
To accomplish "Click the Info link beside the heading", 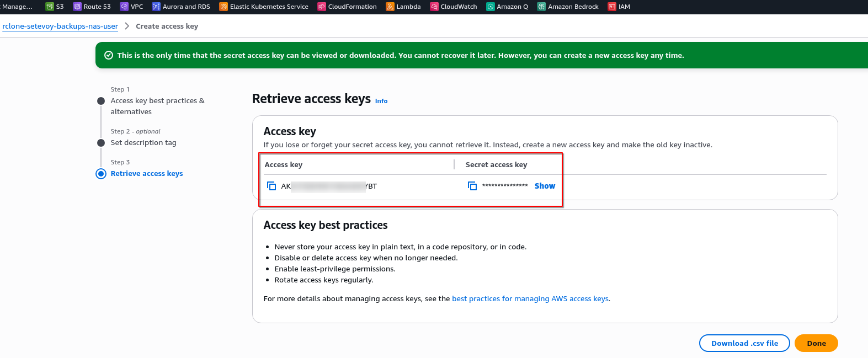I will (x=381, y=101).
